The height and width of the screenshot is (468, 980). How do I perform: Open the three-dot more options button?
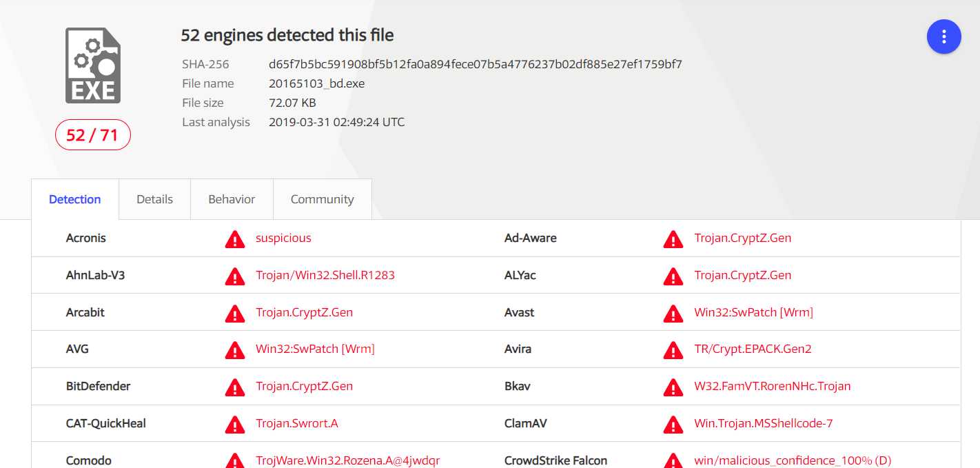click(x=943, y=37)
